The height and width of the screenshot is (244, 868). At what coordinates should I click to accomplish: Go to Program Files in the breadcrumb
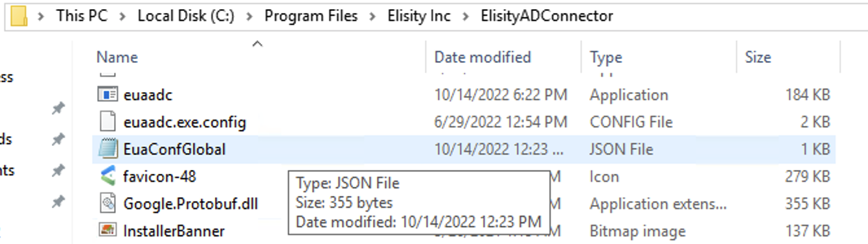coord(311,16)
